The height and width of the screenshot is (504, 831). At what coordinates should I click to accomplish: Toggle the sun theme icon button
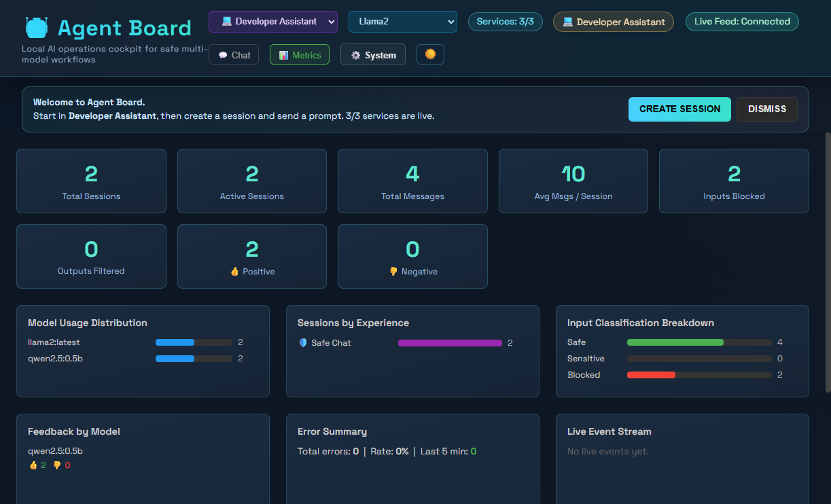pos(430,54)
